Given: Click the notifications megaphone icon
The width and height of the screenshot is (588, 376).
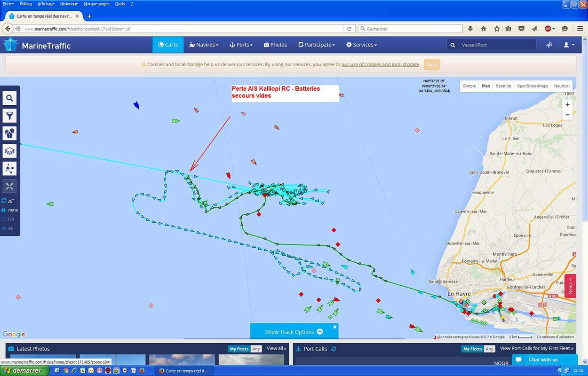Looking at the screenshot, I should coord(549,45).
